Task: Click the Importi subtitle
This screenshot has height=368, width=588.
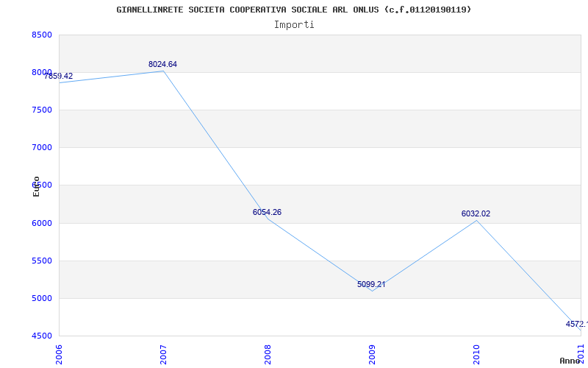Action: click(x=294, y=25)
